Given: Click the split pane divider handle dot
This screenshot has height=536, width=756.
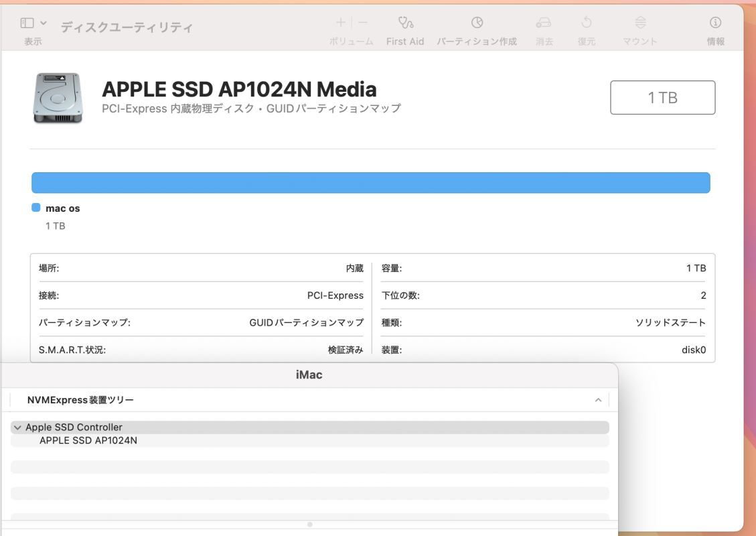Looking at the screenshot, I should point(309,525).
